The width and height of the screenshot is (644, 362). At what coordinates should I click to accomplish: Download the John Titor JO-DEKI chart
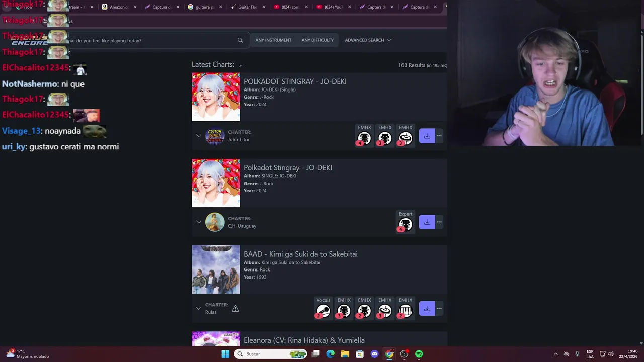click(427, 136)
